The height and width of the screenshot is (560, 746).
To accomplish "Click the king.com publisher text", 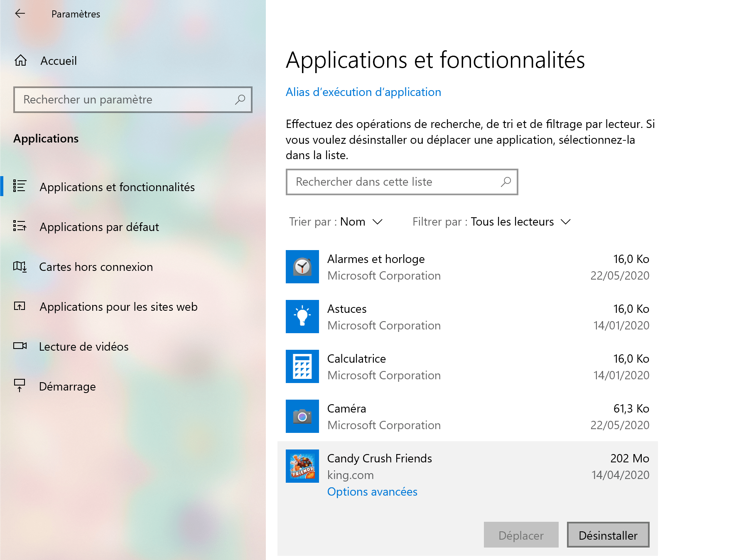I will [x=351, y=475].
